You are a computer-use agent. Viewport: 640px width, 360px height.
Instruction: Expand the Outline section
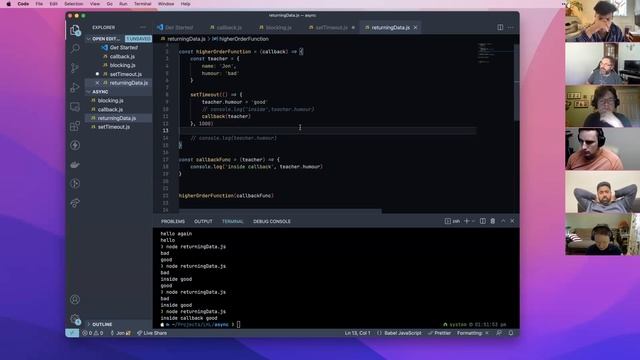(x=89, y=324)
